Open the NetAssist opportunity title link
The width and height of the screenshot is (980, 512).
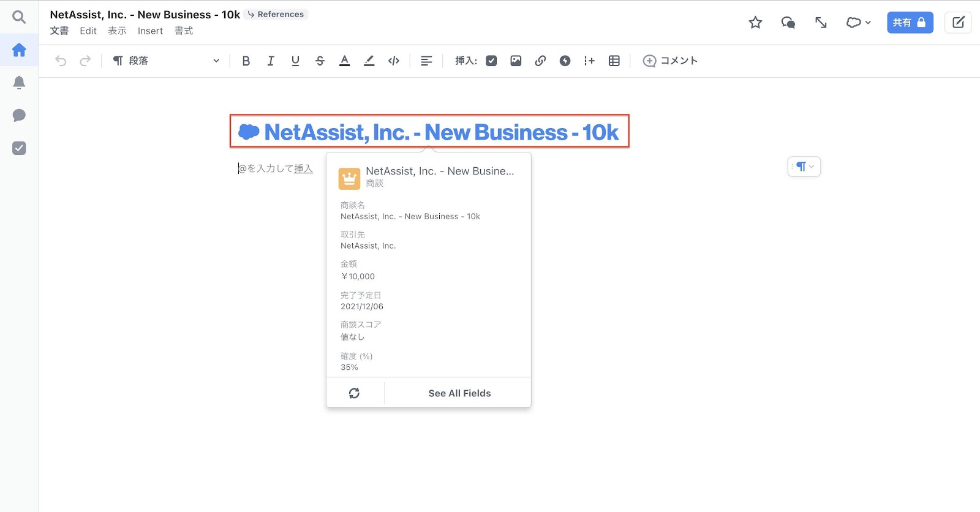tap(429, 132)
